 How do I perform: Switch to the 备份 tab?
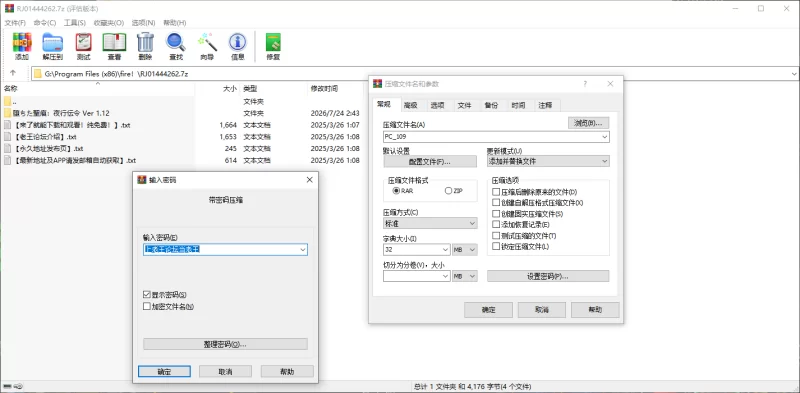point(491,105)
